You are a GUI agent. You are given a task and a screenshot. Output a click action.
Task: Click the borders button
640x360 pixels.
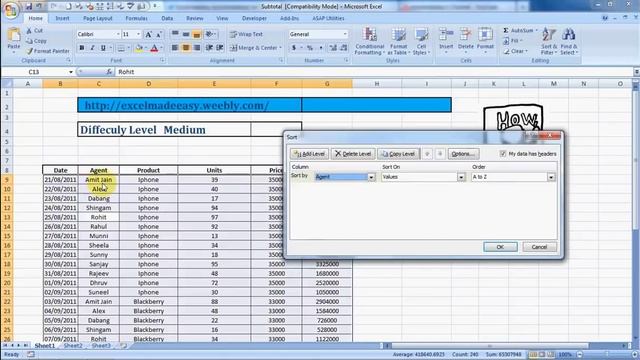[121, 48]
